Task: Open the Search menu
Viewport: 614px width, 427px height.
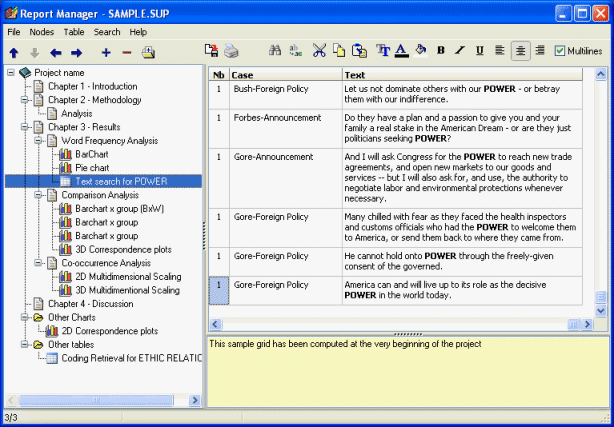Action: (107, 32)
